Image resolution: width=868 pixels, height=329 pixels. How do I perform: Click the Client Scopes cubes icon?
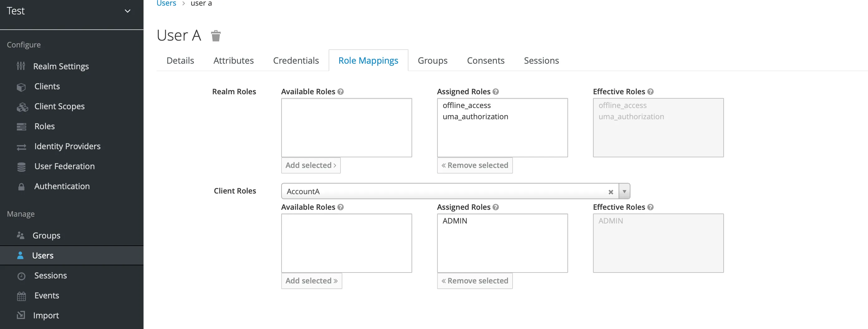point(22,107)
